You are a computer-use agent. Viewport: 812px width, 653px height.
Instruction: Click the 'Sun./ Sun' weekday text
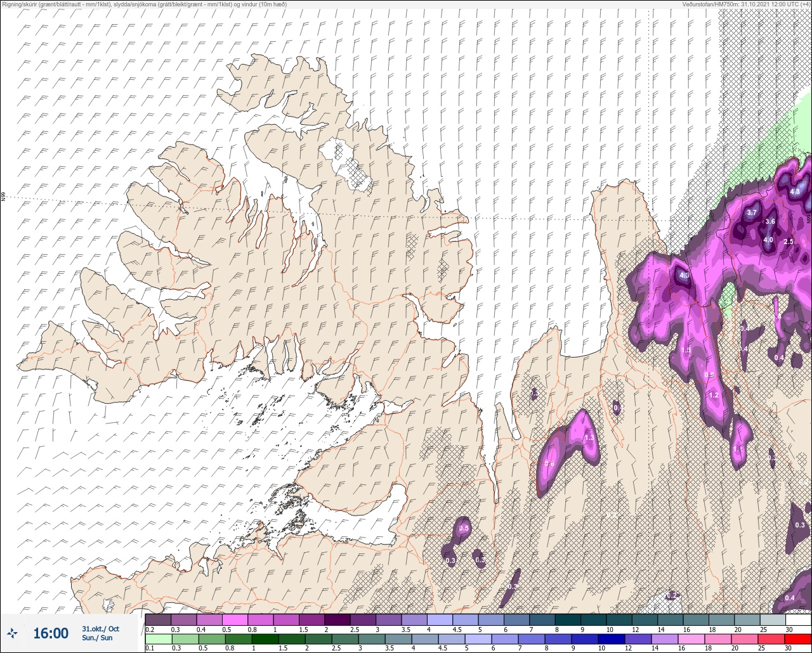pos(97,638)
